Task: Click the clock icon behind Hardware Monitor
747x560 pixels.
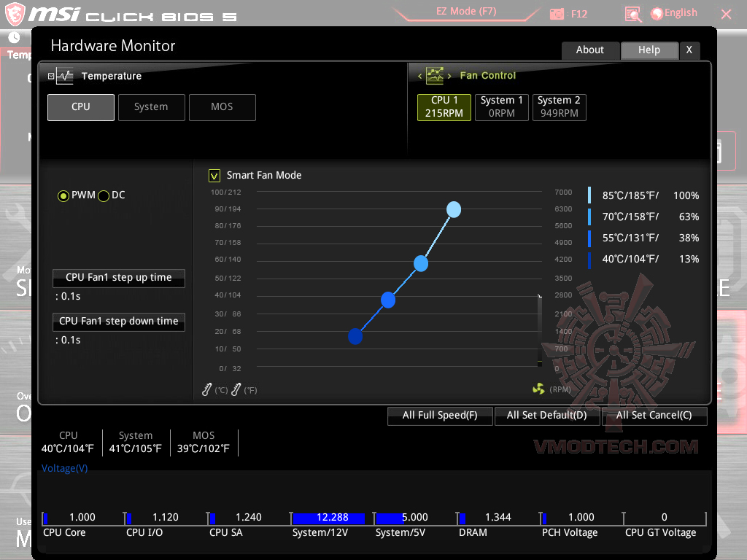Action: 15,37
